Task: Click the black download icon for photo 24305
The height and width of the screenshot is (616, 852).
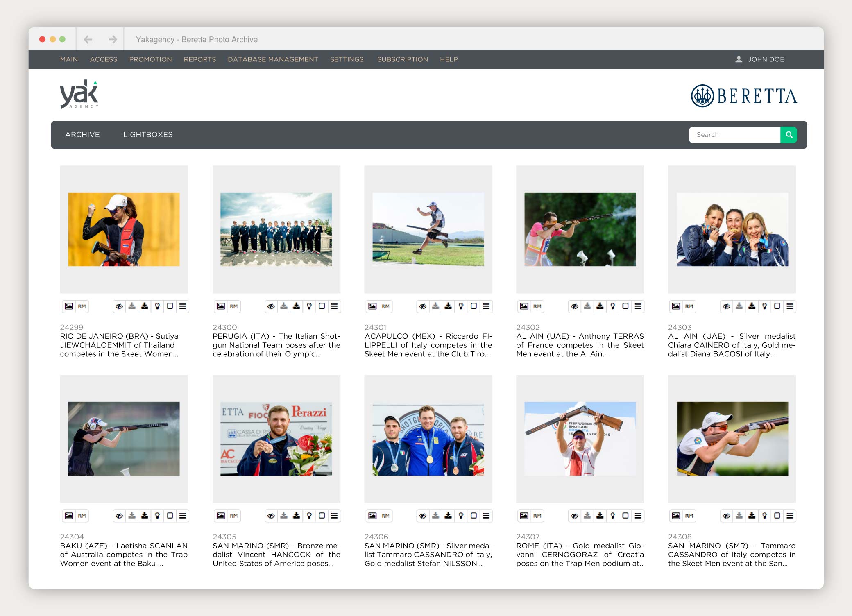Action: (x=297, y=516)
